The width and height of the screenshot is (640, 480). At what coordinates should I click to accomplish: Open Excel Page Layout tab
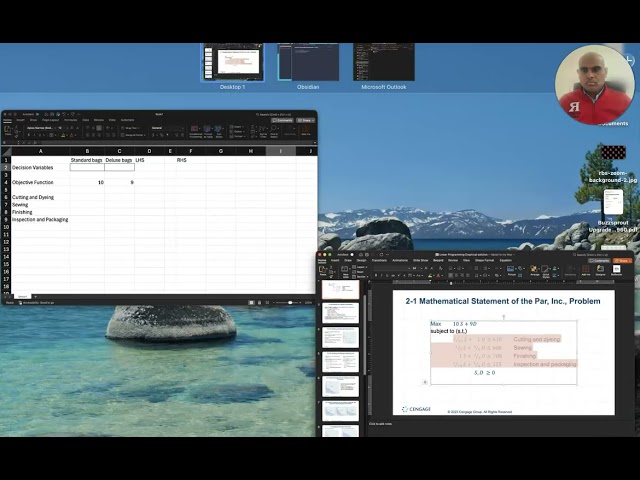point(51,120)
